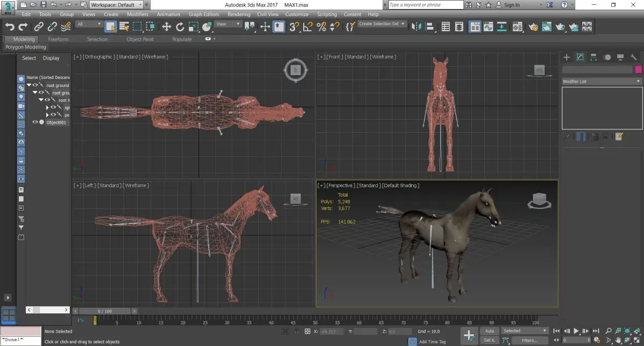The image size is (644, 346).
Task: Open the Modifiers menu
Action: [137, 15]
